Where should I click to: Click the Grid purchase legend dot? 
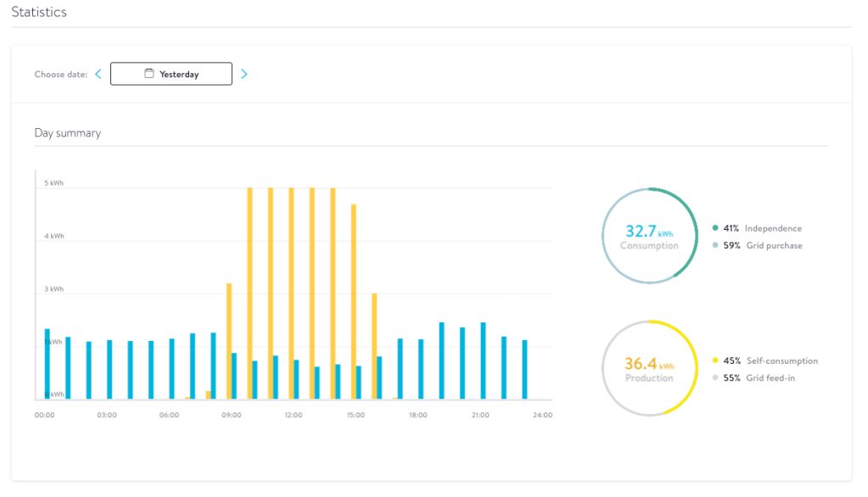tap(715, 245)
